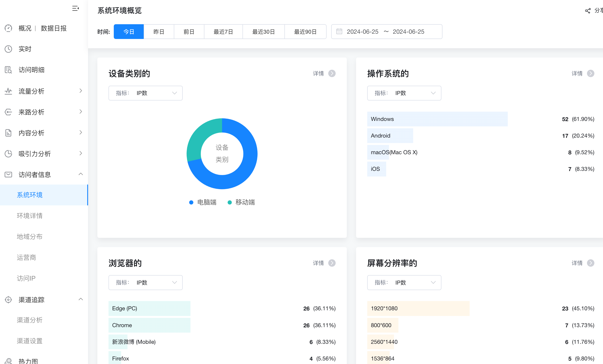
Task: Open 屏幕分辨率 指标 IP数 dropdown
Action: pyautogui.click(x=404, y=282)
